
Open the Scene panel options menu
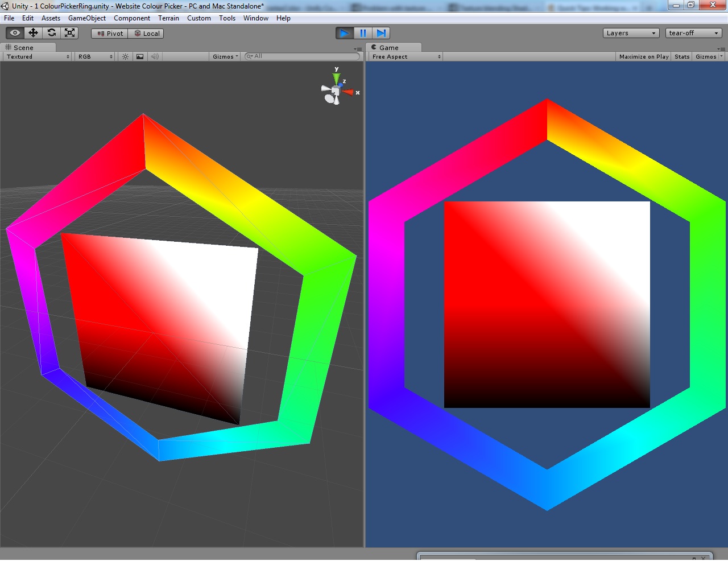click(x=358, y=49)
